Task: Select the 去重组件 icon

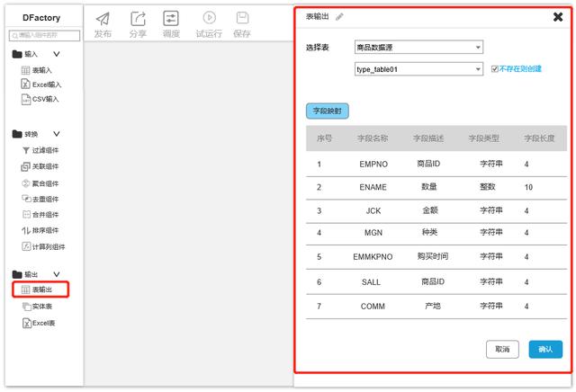Action: pos(26,199)
